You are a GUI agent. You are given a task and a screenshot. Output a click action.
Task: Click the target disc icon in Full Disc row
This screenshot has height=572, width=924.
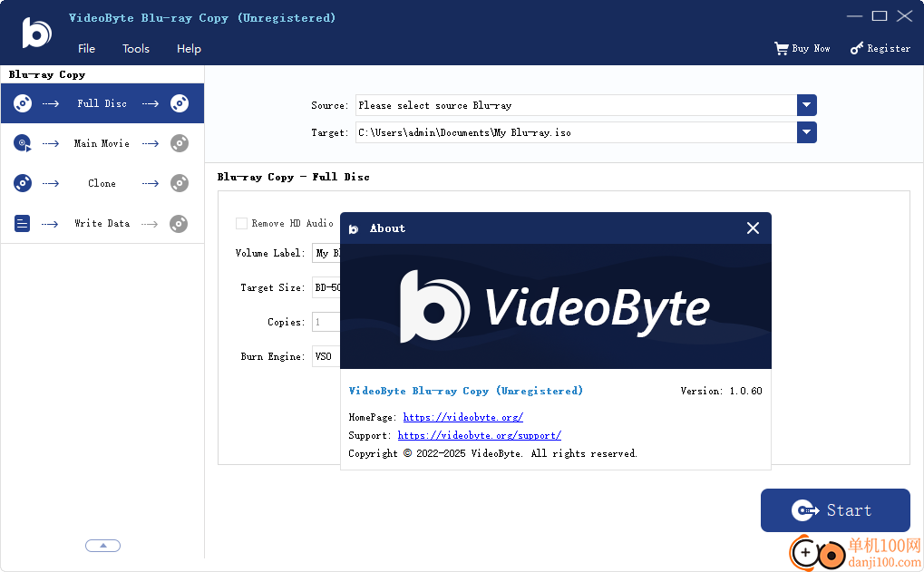click(180, 103)
